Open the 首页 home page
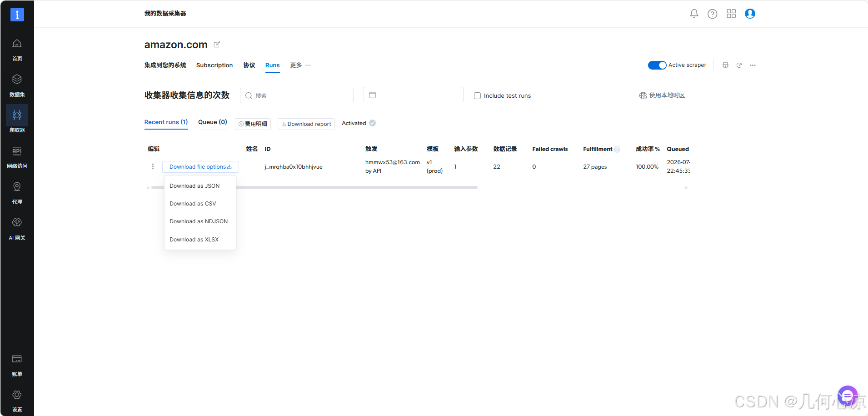The width and height of the screenshot is (868, 416). (x=17, y=50)
